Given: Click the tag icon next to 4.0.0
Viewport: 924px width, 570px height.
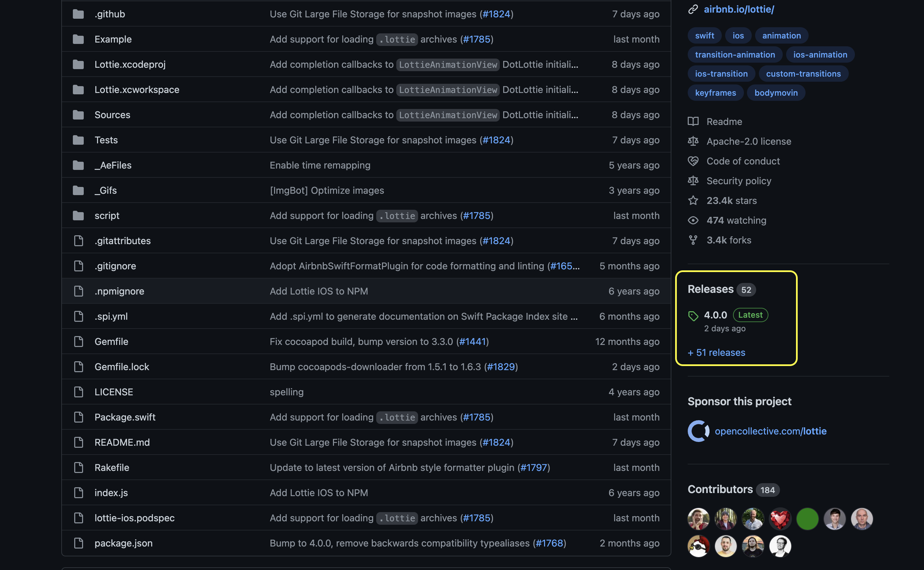Looking at the screenshot, I should click(693, 316).
